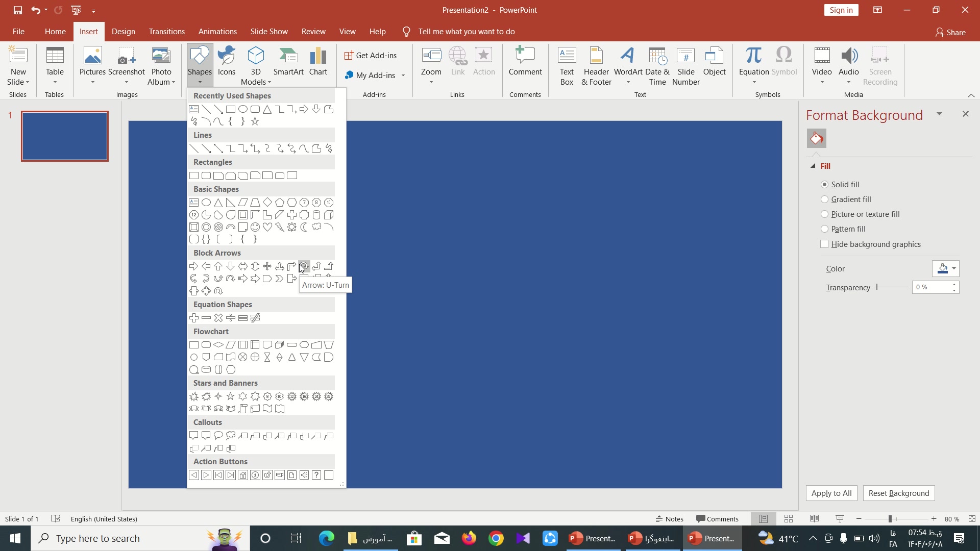This screenshot has height=551, width=980.
Task: Open the Animations tab
Action: point(217,32)
